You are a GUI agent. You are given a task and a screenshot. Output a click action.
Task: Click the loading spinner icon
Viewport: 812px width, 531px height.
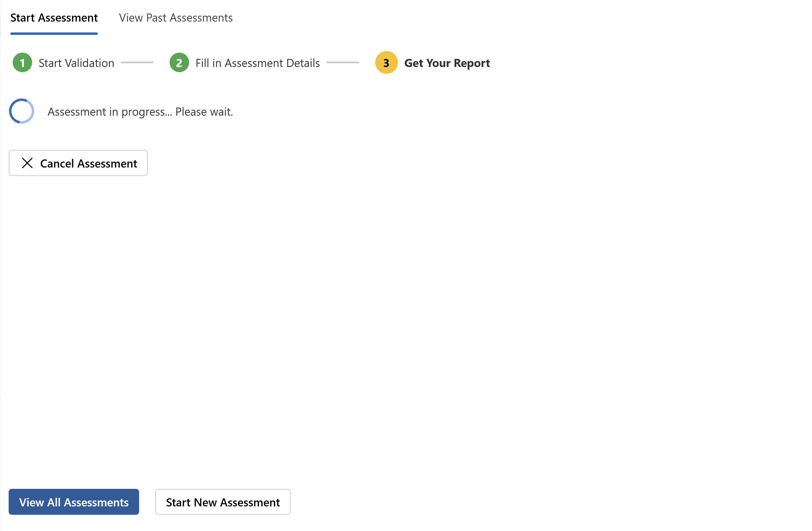22,111
